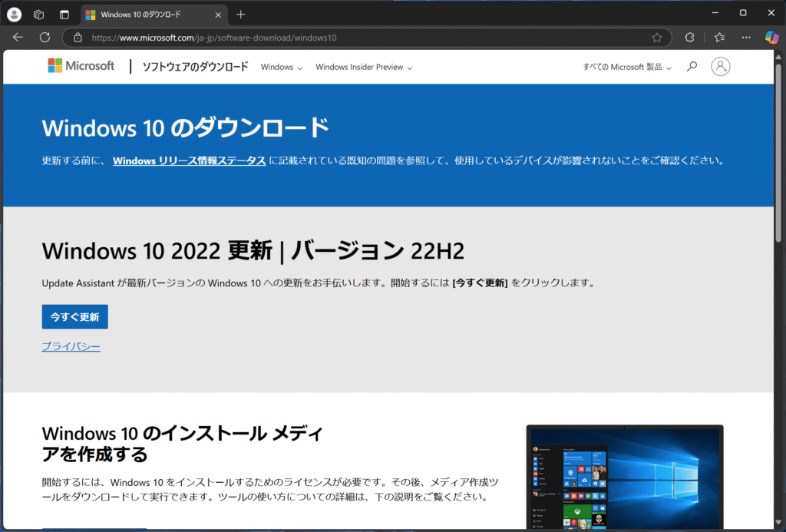Open Windows リリース情報ステータス link
The width and height of the screenshot is (786, 532).
[189, 161]
